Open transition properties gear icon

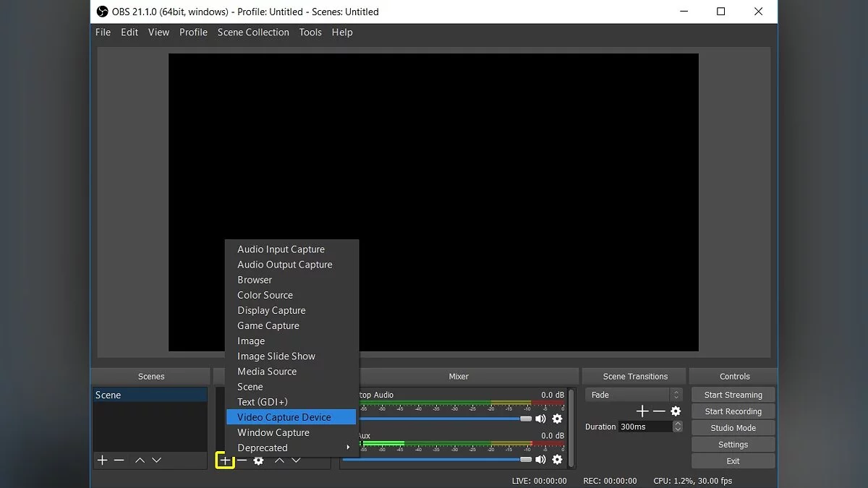676,411
